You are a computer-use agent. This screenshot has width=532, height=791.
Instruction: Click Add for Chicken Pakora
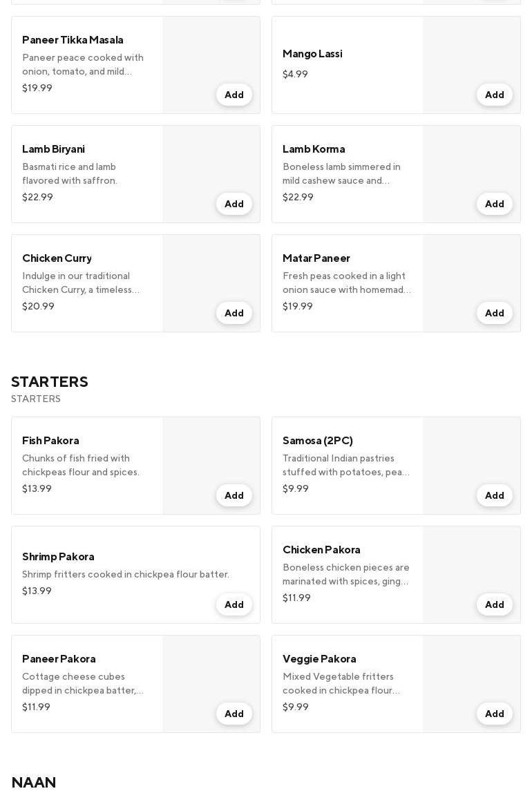coord(494,604)
